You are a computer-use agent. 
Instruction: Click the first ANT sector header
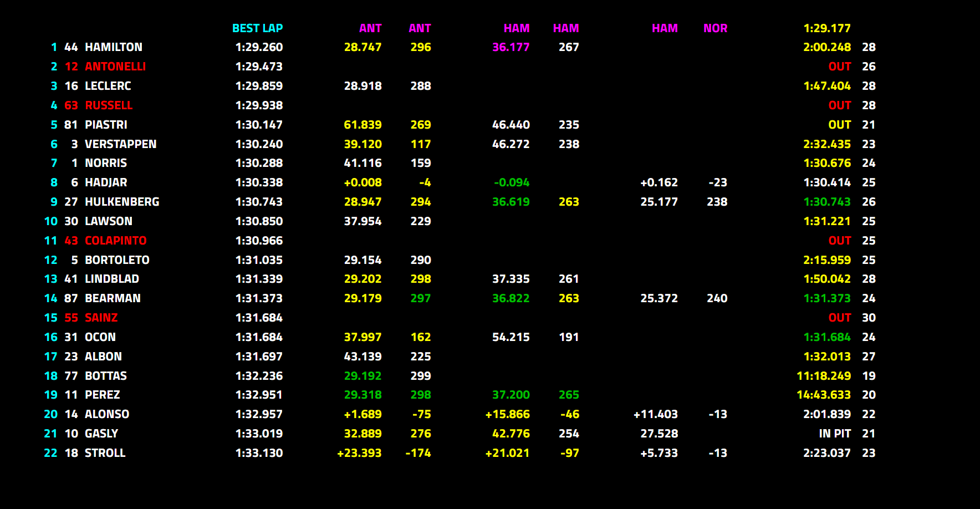pyautogui.click(x=370, y=28)
